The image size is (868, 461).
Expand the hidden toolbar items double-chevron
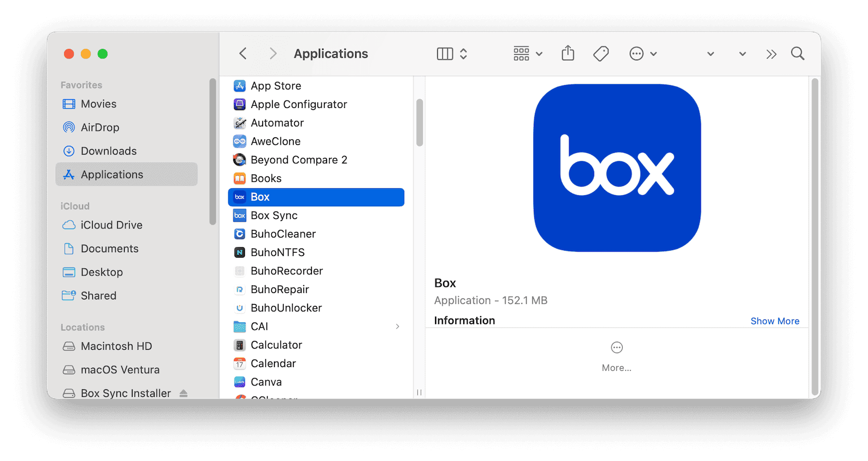coord(771,54)
